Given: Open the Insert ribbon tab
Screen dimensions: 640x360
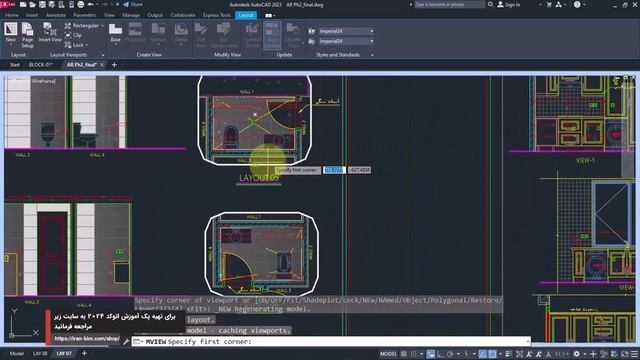Looking at the screenshot, I should pyautogui.click(x=32, y=15).
